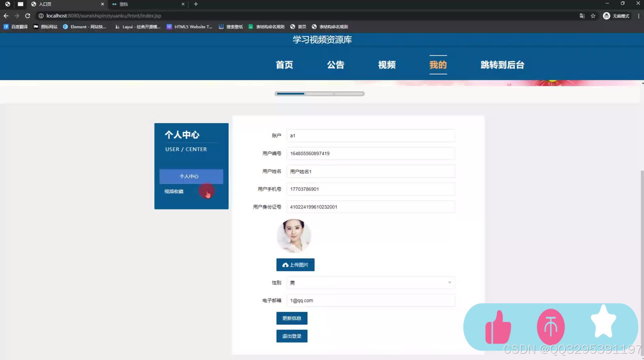Click the 用户姓名 input field
The width and height of the screenshot is (644, 360).
[x=371, y=171]
